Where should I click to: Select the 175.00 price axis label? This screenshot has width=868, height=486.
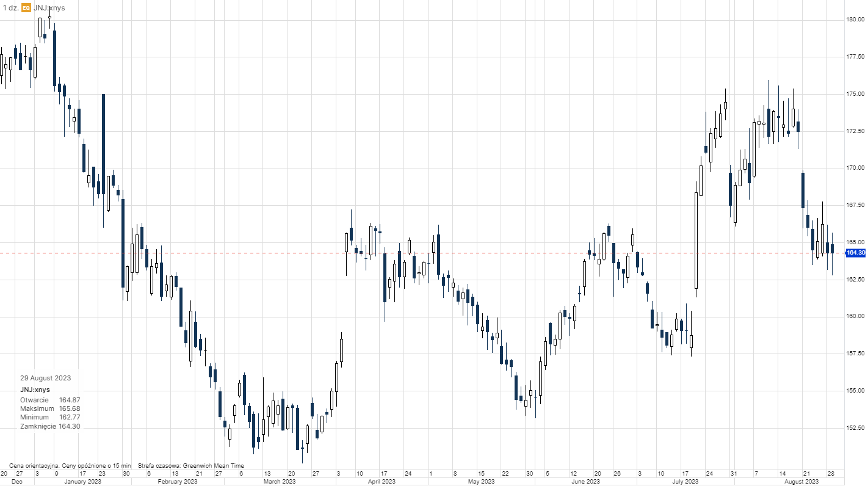point(854,94)
